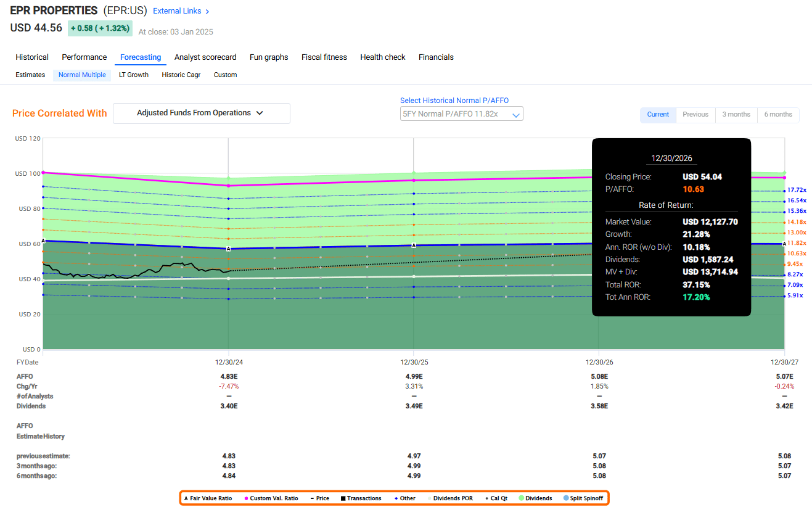Open Adjusted Funds From Operations dropdown
The height and width of the screenshot is (515, 812).
pos(201,113)
